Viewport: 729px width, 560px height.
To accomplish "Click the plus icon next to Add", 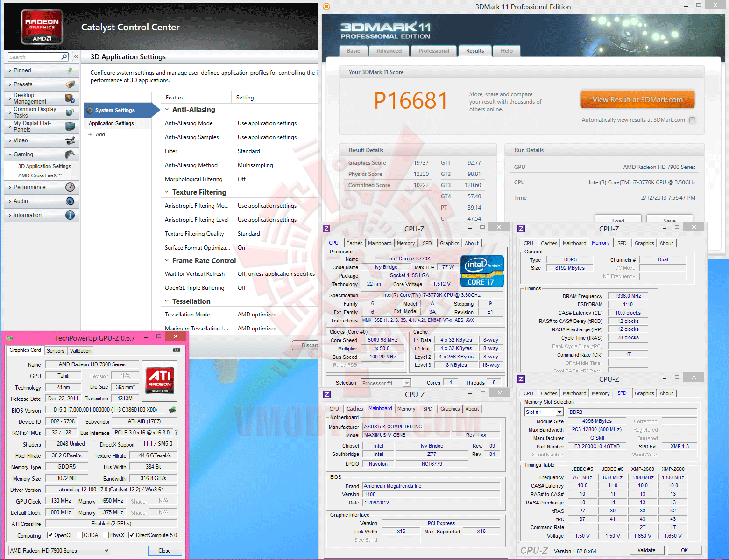I will [x=90, y=134].
